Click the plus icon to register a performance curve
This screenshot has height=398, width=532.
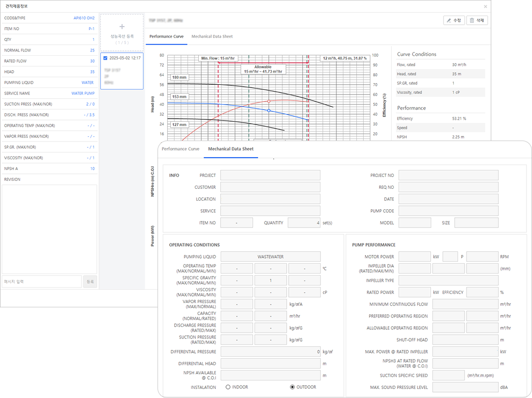tap(122, 27)
